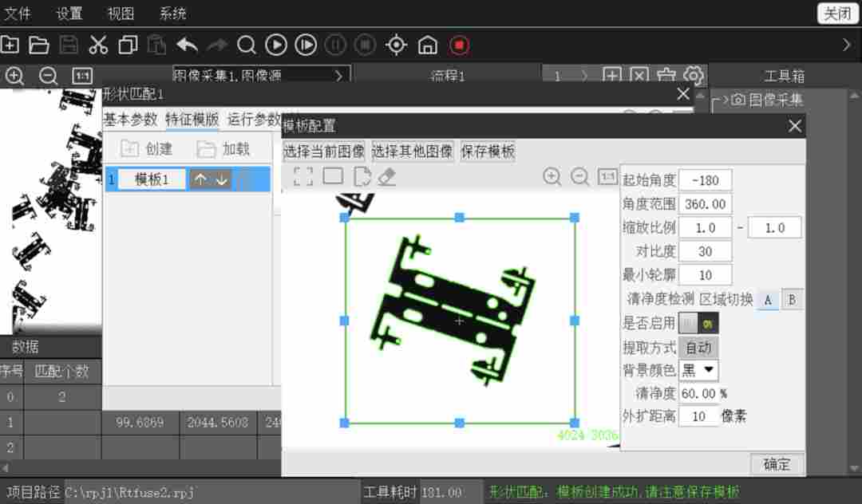862x504 pixels.
Task: Click the red stop record icon
Action: pos(459,45)
